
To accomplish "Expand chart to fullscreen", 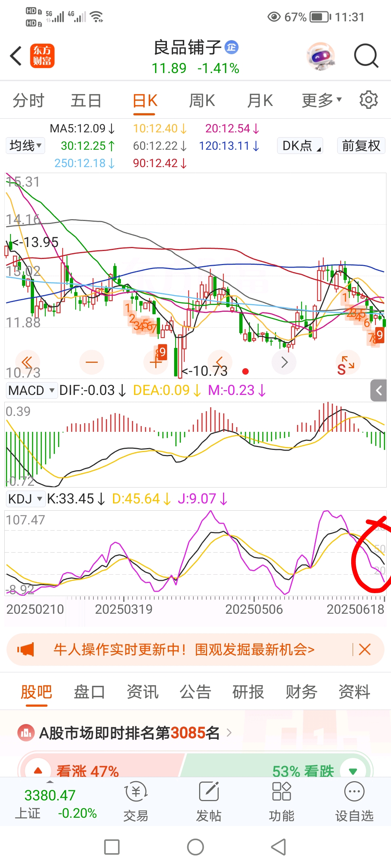I will pos(348,362).
